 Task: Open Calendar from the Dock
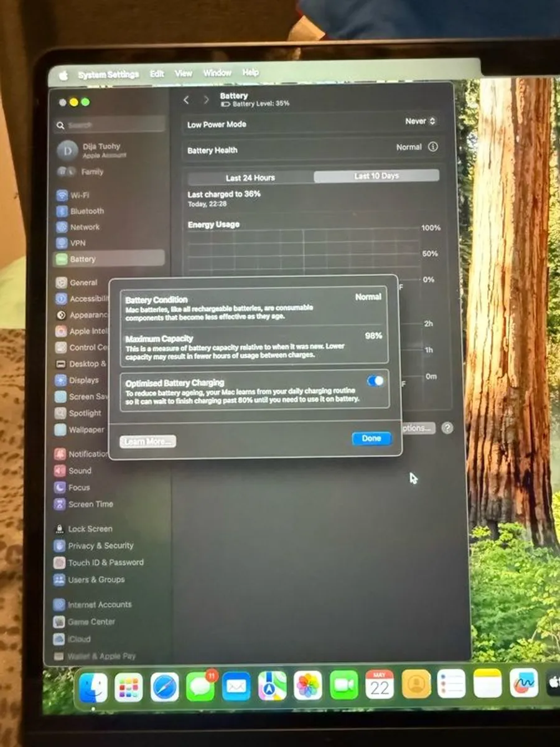point(380,684)
